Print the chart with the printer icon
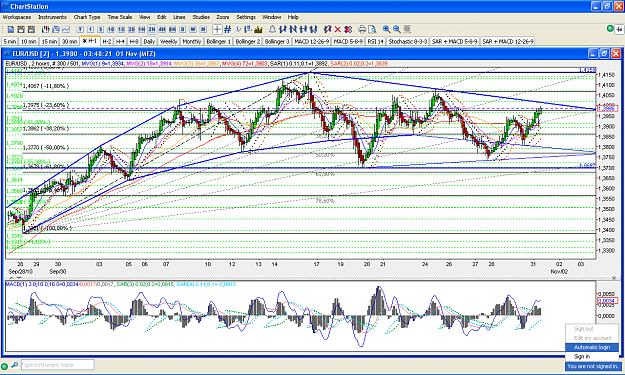Screen dimensions: 625x375 (x=362, y=29)
